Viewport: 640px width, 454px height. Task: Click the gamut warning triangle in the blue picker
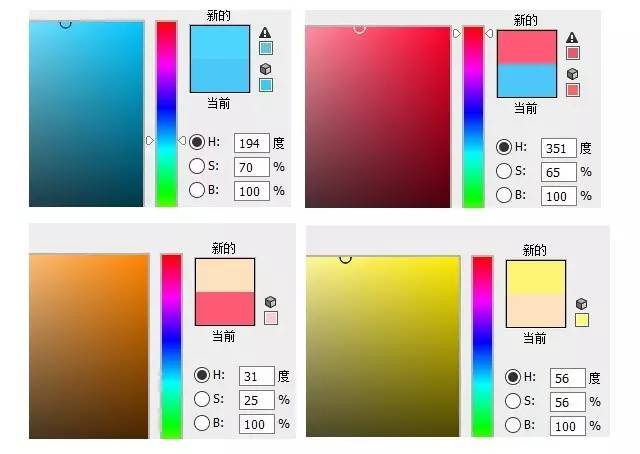265,32
